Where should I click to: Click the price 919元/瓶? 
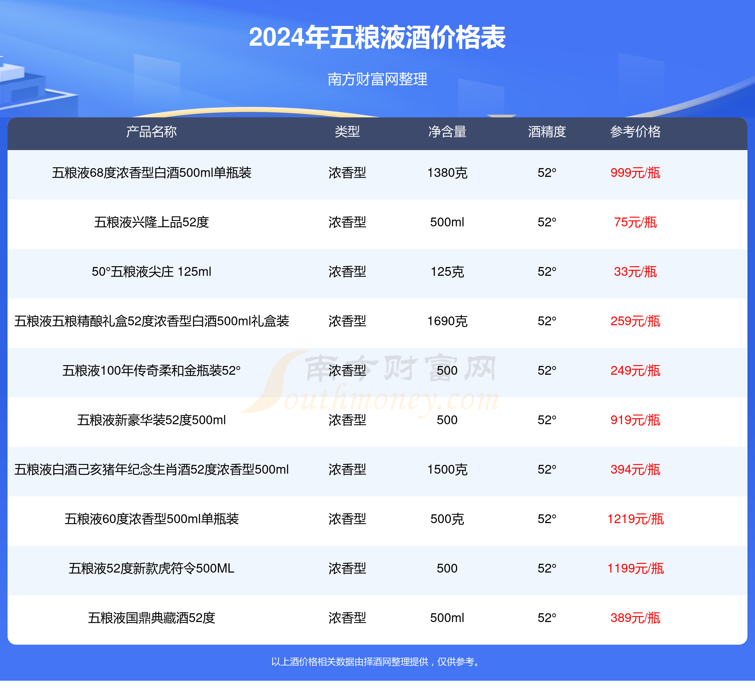point(635,420)
